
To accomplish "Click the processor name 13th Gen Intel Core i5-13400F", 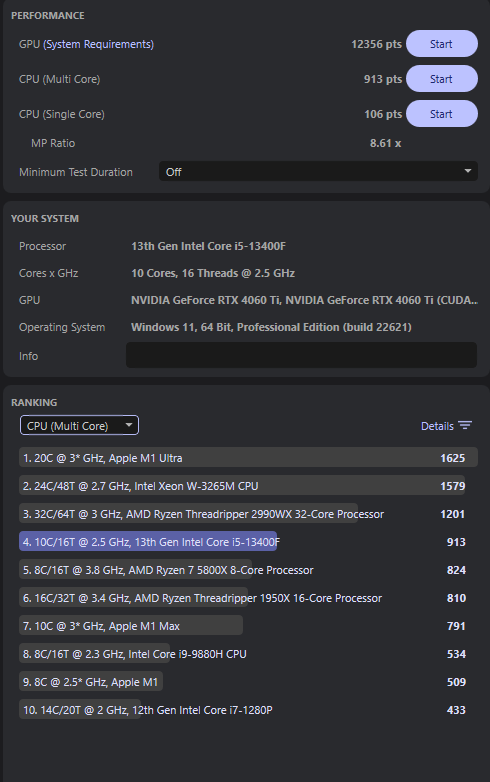I will pos(208,246).
